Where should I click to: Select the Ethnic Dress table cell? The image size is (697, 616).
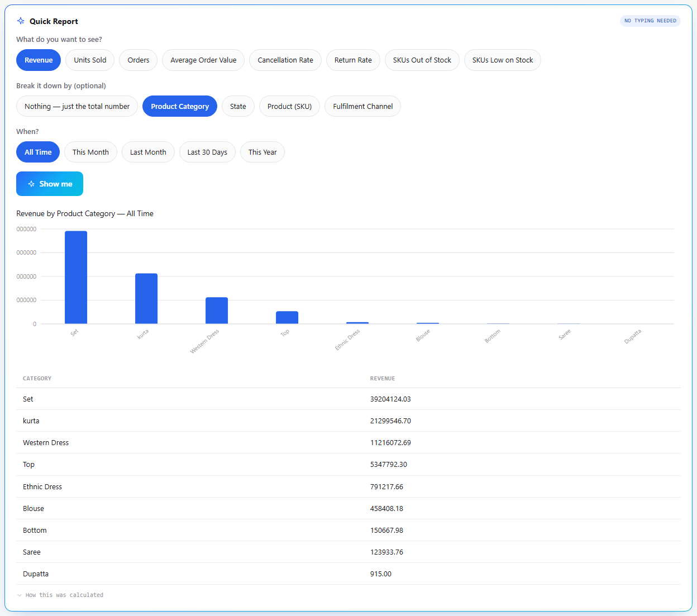[42, 487]
